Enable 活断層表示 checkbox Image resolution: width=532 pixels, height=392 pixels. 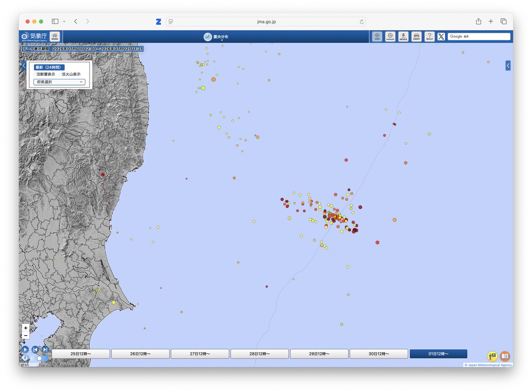[34, 74]
